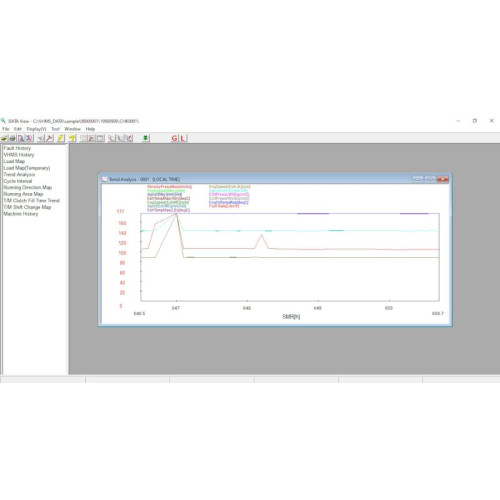The width and height of the screenshot is (500, 500).
Task: Click the EngOilTempMax legend entry
Action: (229, 202)
